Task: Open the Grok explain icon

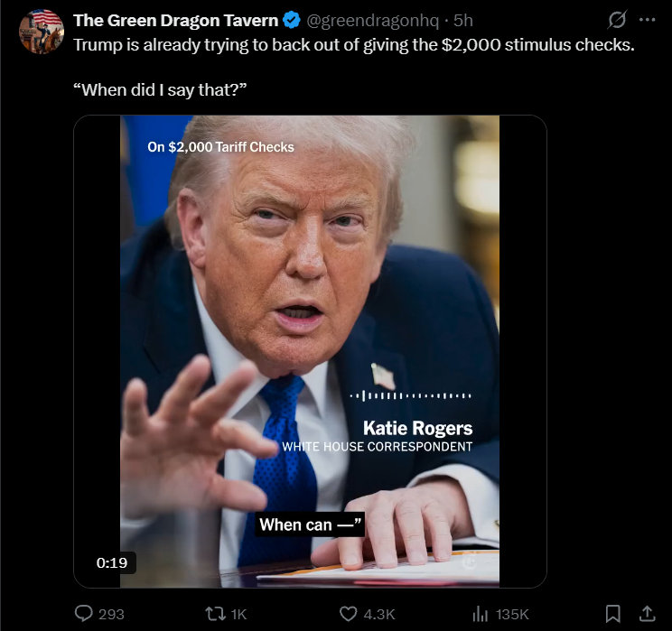Action: [617, 20]
